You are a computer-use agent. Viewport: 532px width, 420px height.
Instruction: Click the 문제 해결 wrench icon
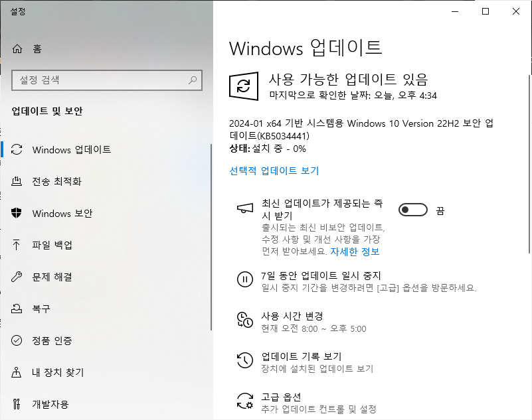(x=17, y=277)
